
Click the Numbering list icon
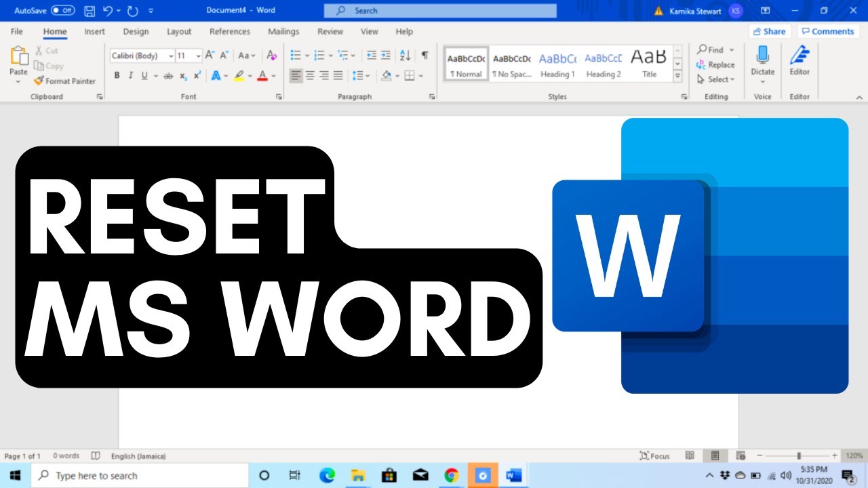pyautogui.click(x=319, y=56)
